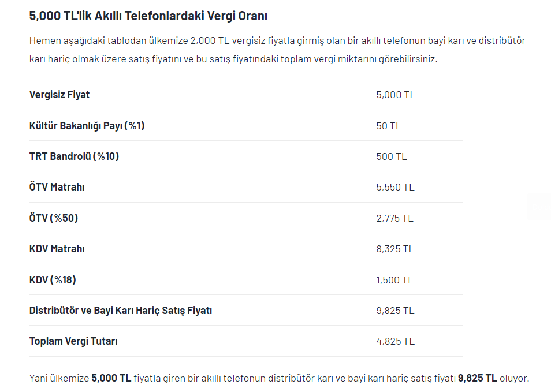Viewport: 551px width, 392px height.
Task: Select 'Kültür Bakanlığı Payı (%1)' label
Action: (x=87, y=126)
